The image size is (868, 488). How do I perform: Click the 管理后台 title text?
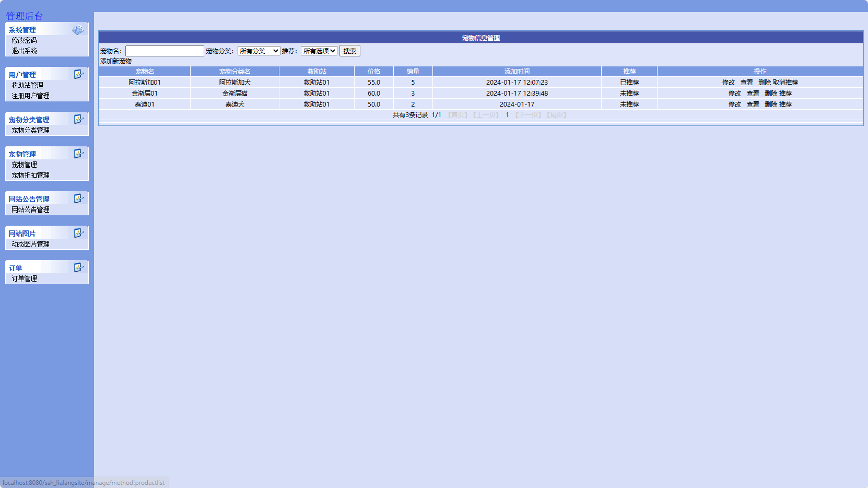pyautogui.click(x=25, y=16)
